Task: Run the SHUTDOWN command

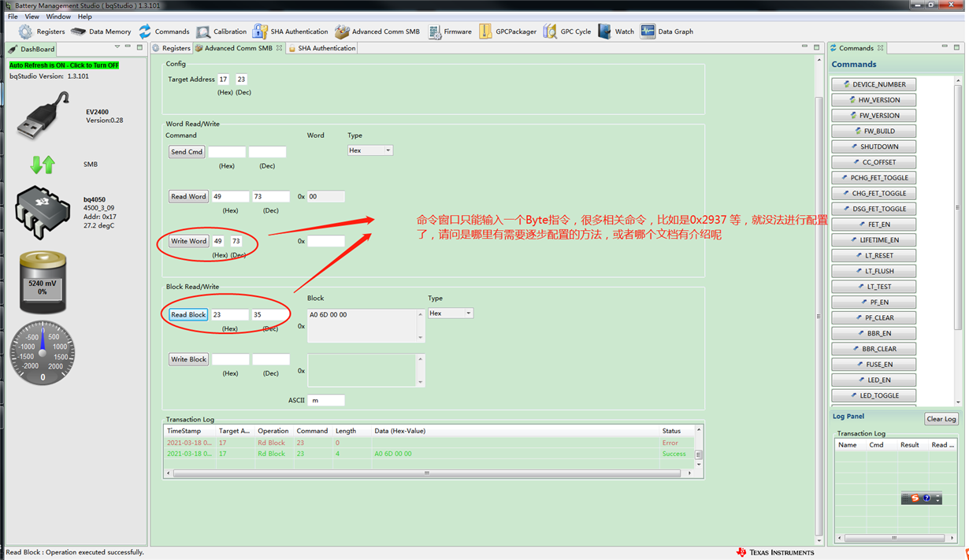Action: pos(874,146)
